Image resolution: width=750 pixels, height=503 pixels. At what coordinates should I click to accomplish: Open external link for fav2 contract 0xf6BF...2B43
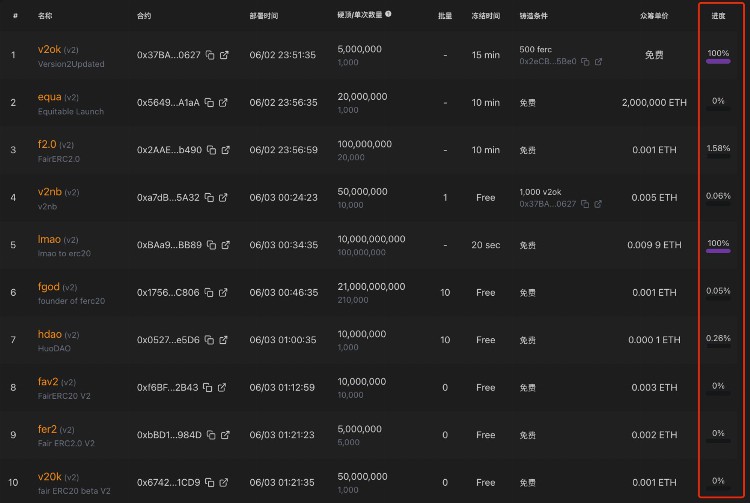click(225, 387)
